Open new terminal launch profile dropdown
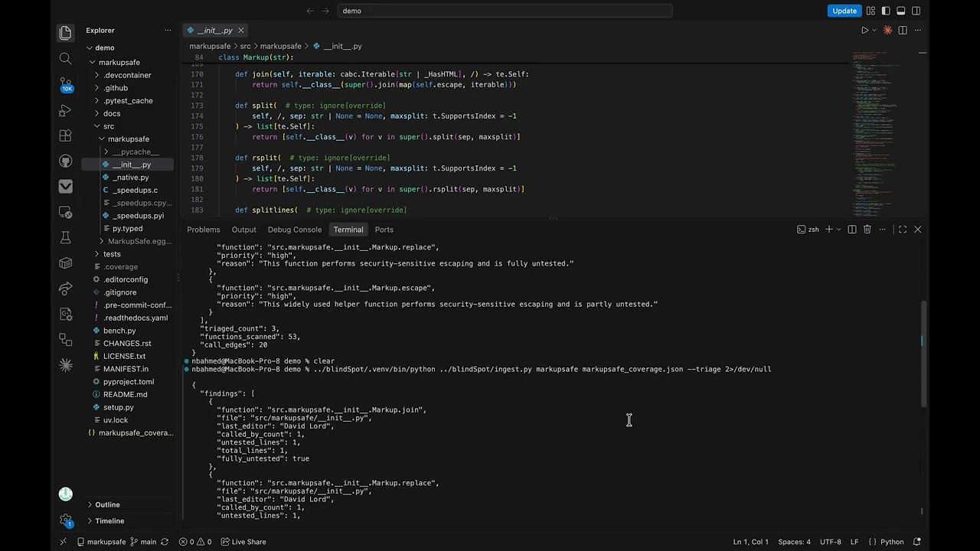Viewport: 980px width, 551px height. coord(838,230)
